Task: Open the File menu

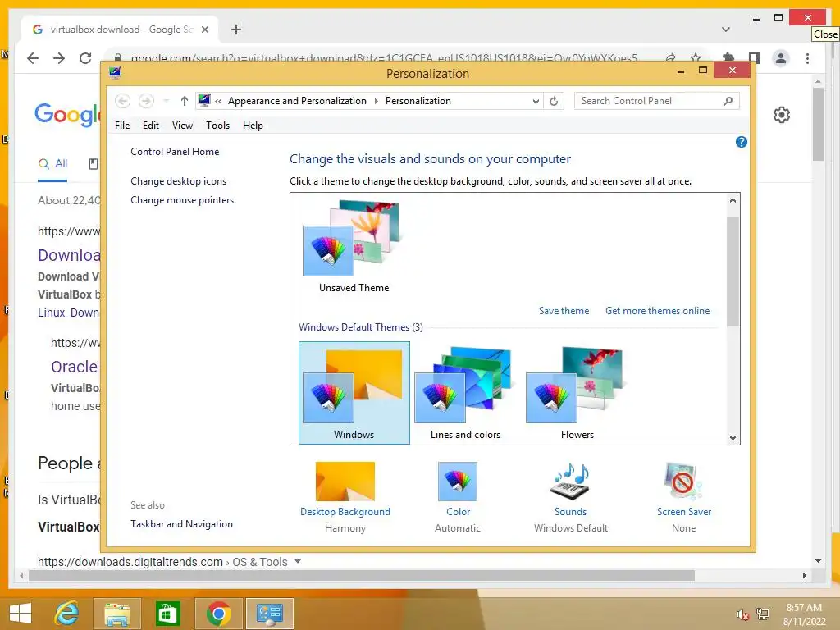Action: [x=122, y=126]
